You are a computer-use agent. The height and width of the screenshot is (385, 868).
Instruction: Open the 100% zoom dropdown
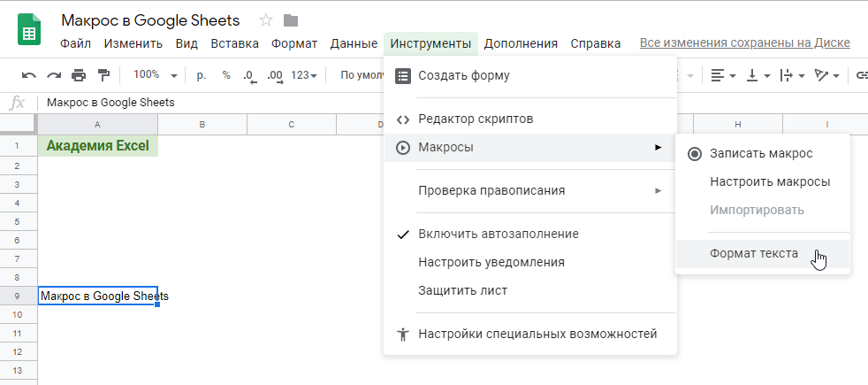(155, 76)
